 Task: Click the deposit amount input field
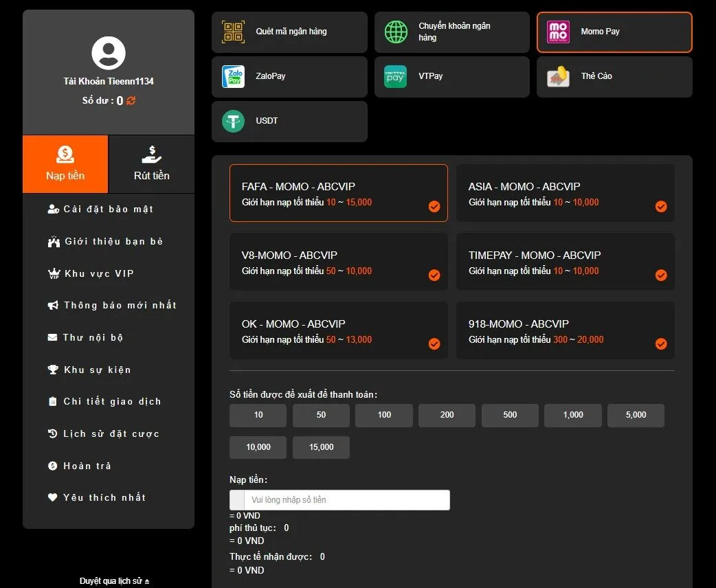pos(346,500)
